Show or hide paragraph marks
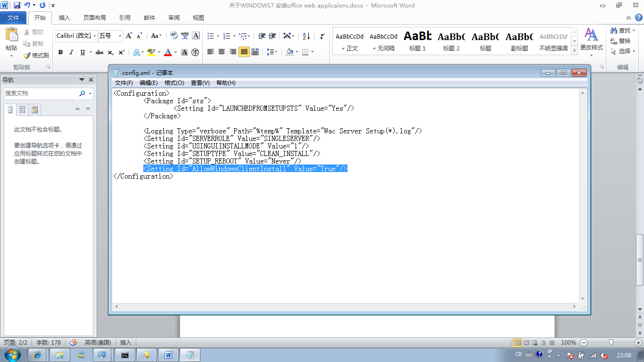Image resolution: width=644 pixels, height=362 pixels. click(x=322, y=36)
